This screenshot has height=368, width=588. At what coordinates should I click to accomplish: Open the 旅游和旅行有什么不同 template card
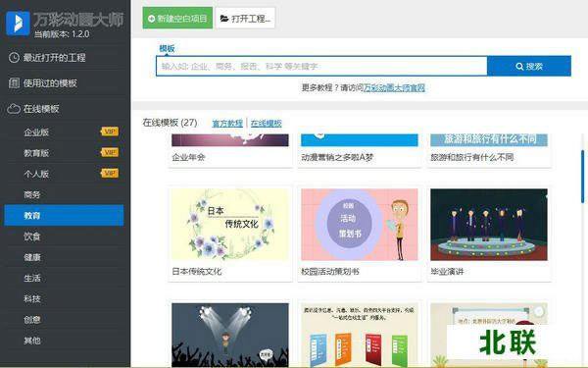489,150
